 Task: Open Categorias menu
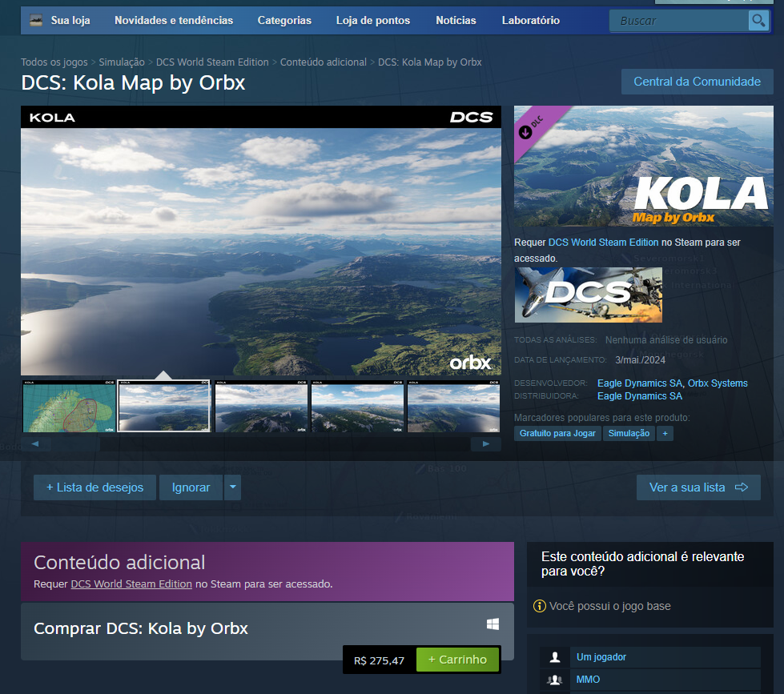[x=284, y=21]
